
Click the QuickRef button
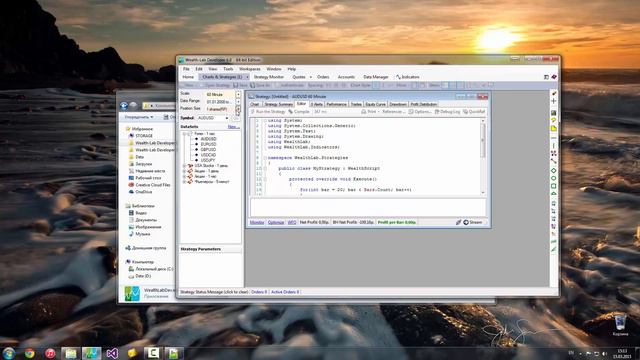pyautogui.click(x=474, y=112)
